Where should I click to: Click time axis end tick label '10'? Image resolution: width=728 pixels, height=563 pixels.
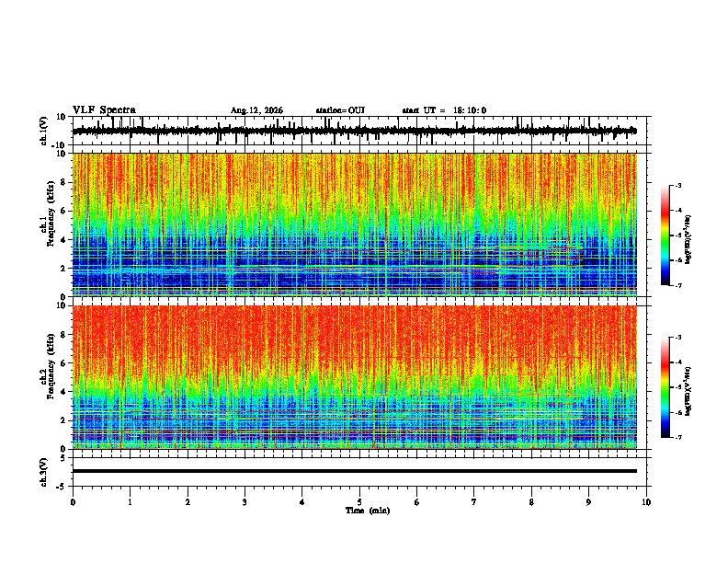click(x=646, y=502)
